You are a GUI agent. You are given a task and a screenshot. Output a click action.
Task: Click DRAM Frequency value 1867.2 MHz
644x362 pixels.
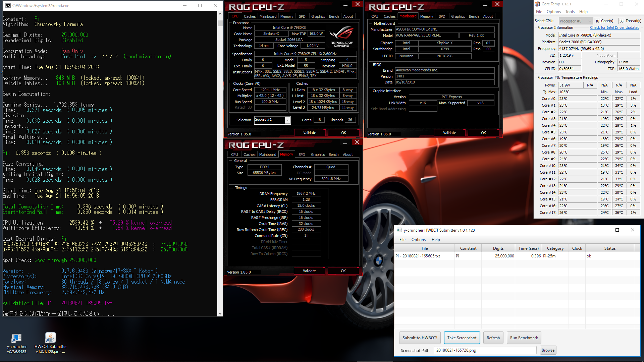(x=306, y=193)
